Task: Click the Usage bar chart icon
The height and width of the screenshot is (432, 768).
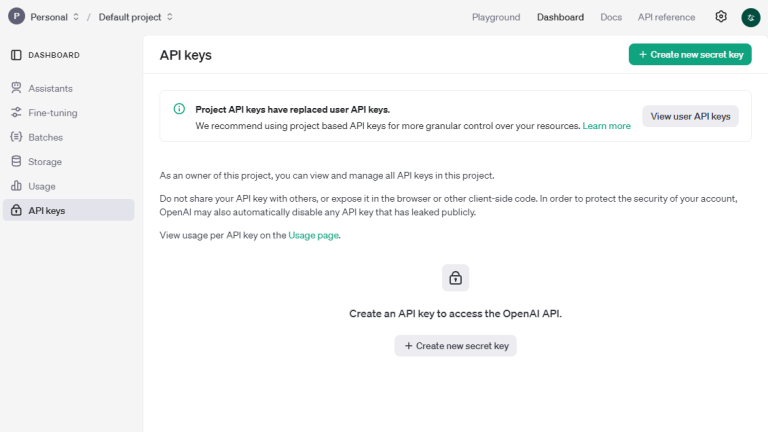Action: point(16,186)
